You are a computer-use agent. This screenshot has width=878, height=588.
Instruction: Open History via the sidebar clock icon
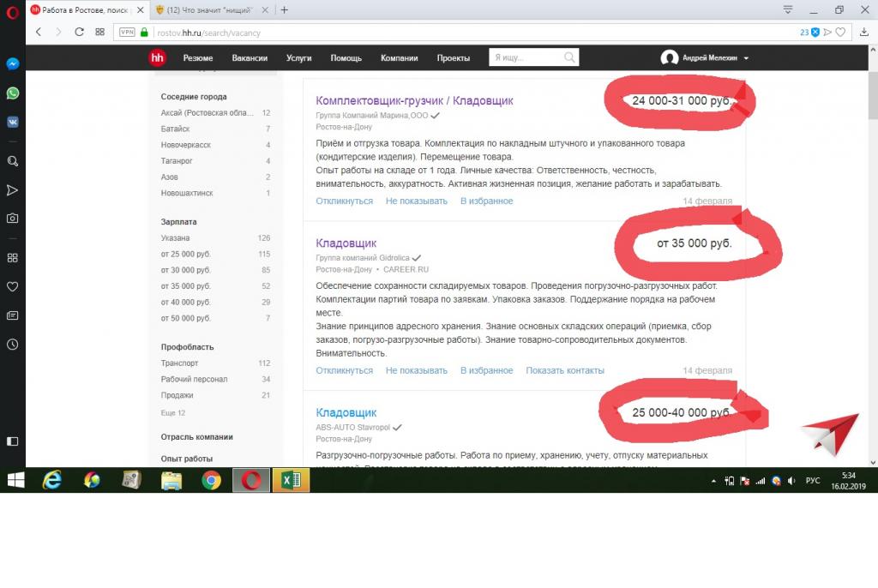(x=13, y=345)
